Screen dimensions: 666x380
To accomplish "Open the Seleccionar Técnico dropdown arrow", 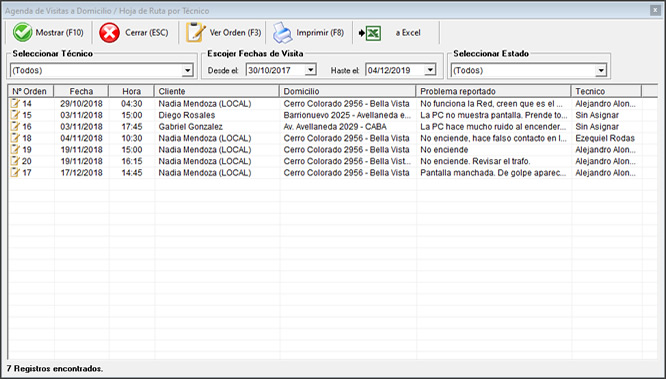I will coord(187,70).
